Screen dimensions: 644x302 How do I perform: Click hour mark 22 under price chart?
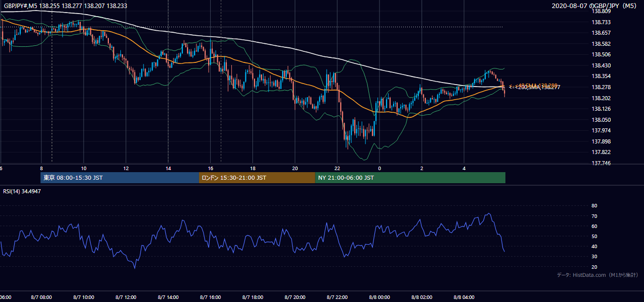pyautogui.click(x=338, y=169)
